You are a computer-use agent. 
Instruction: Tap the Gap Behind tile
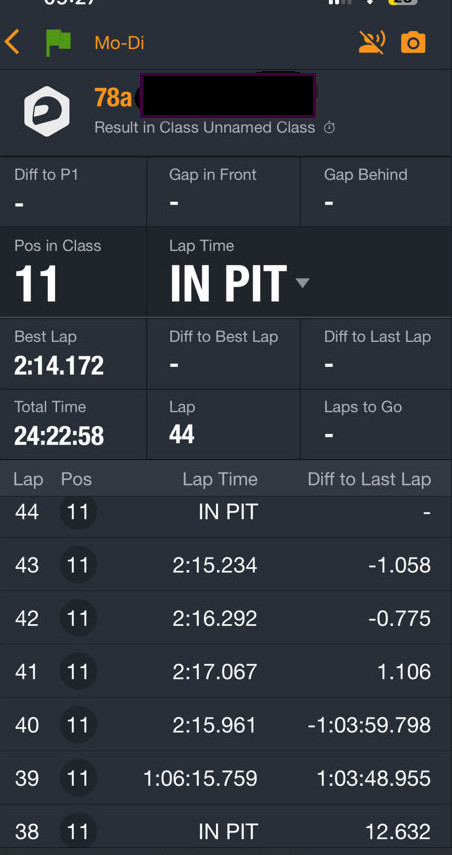[376, 191]
